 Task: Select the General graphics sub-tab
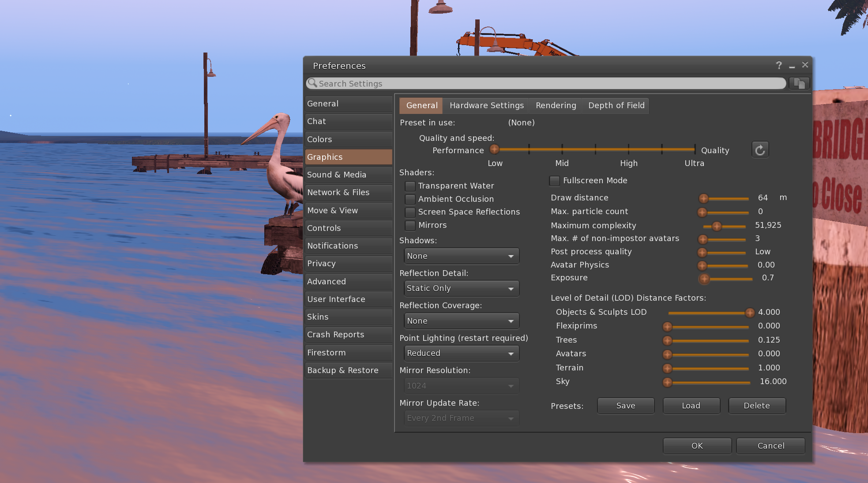[421, 106]
